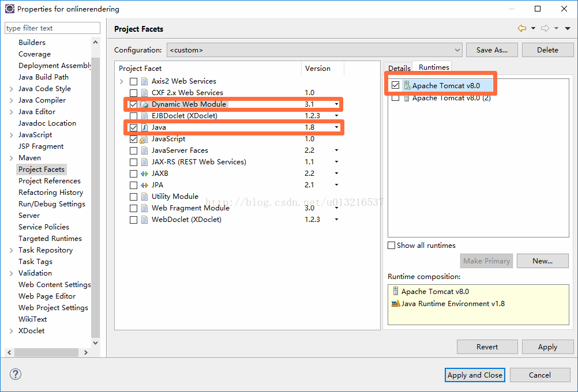Image resolution: width=578 pixels, height=392 pixels.
Task: Check the JavaServer Faces facet
Action: point(133,150)
